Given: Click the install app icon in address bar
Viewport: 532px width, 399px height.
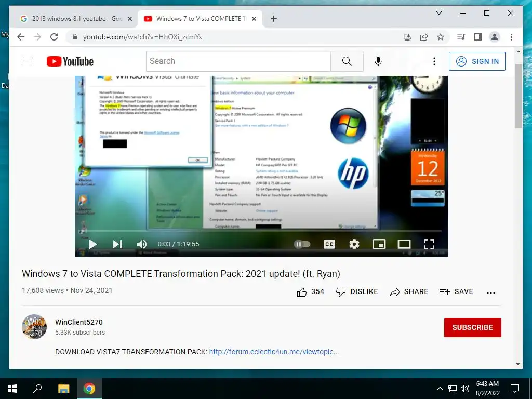Looking at the screenshot, I should pyautogui.click(x=407, y=37).
